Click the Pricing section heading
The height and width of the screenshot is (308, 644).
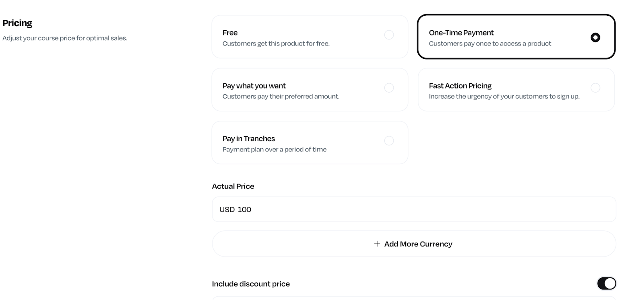click(x=17, y=23)
